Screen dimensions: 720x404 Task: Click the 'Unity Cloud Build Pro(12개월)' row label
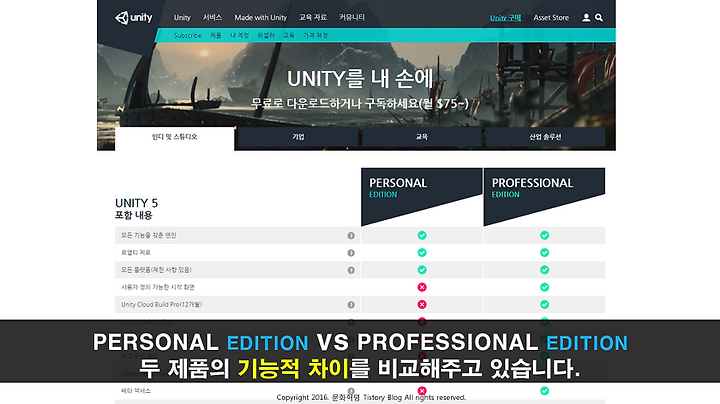(162, 304)
